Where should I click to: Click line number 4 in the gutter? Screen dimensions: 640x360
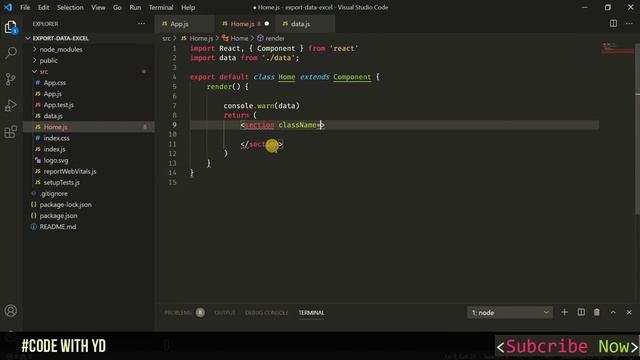tap(174, 77)
